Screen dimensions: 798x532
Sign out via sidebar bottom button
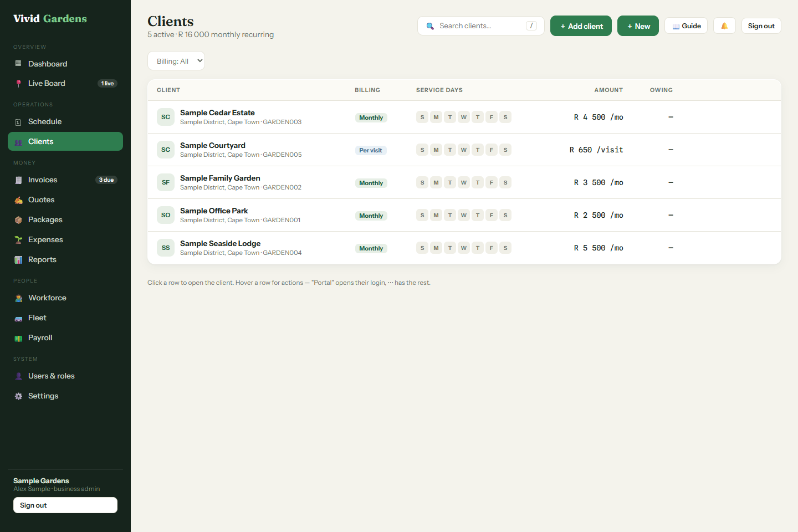[65, 505]
